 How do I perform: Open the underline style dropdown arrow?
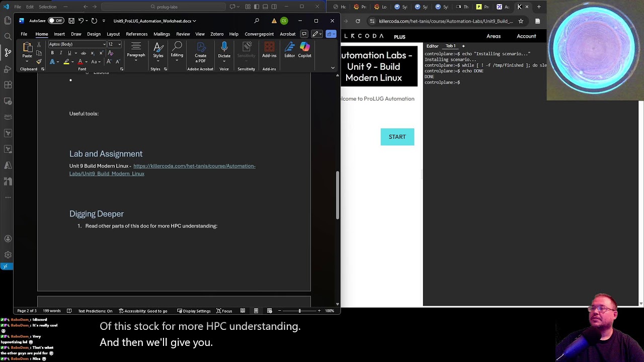coord(75,53)
